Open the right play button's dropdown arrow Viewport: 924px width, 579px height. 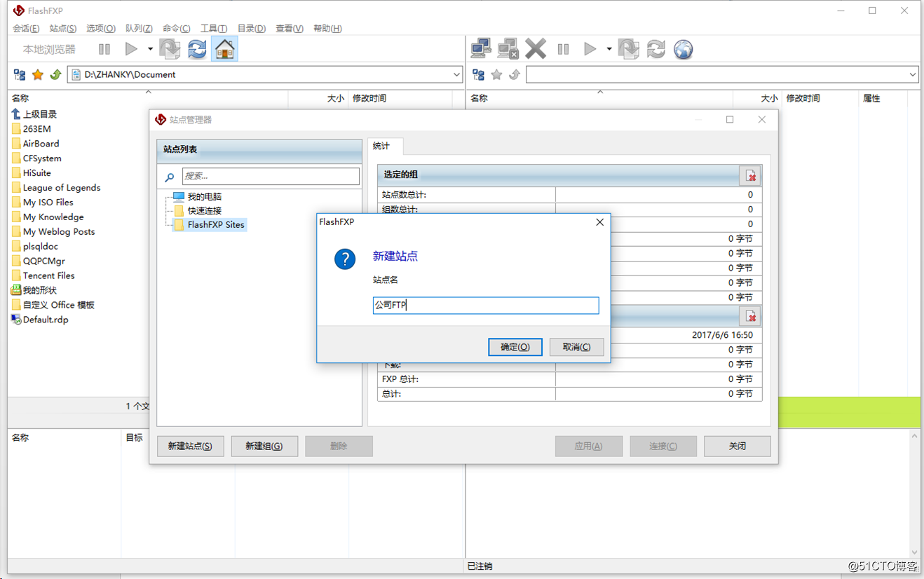point(609,49)
